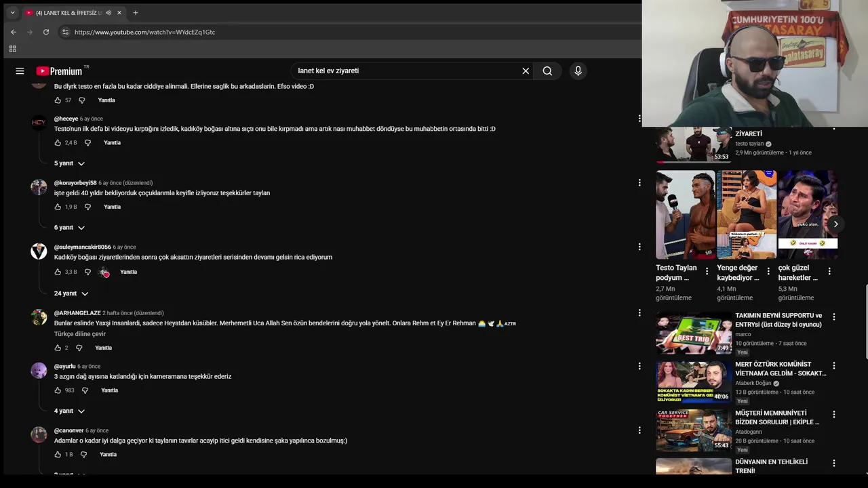The height and width of the screenshot is (488, 868).
Task: Click Türkçe diline çevir translate link
Action: [x=80, y=334]
